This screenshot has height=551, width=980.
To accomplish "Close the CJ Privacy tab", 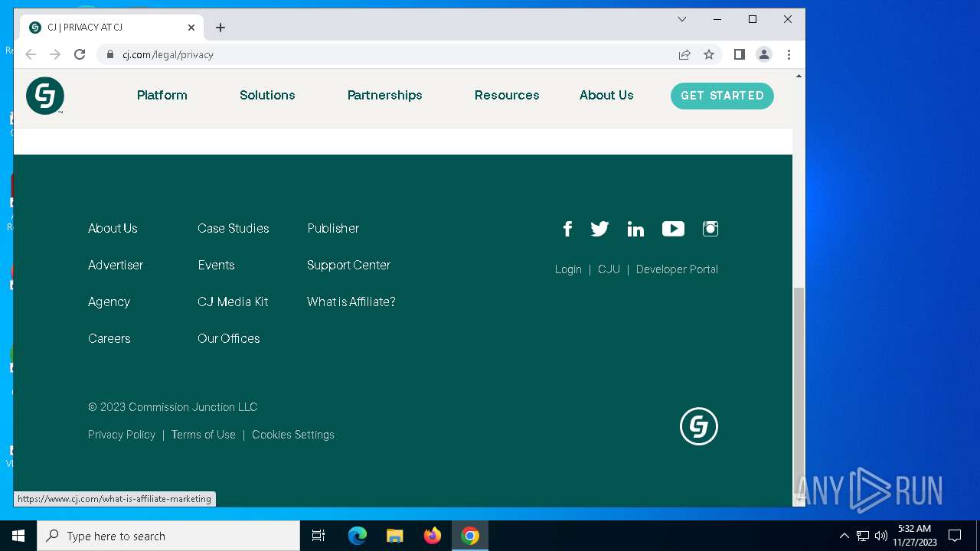I will [x=191, y=28].
